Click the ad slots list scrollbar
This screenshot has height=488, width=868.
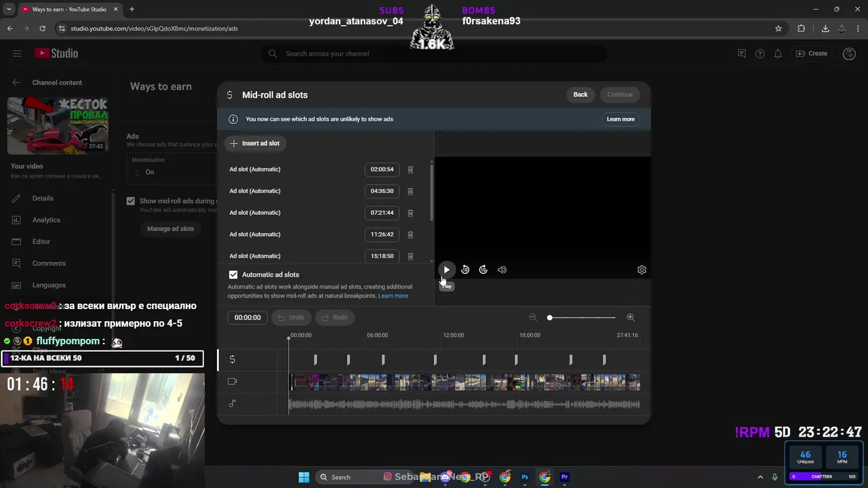[x=431, y=191]
